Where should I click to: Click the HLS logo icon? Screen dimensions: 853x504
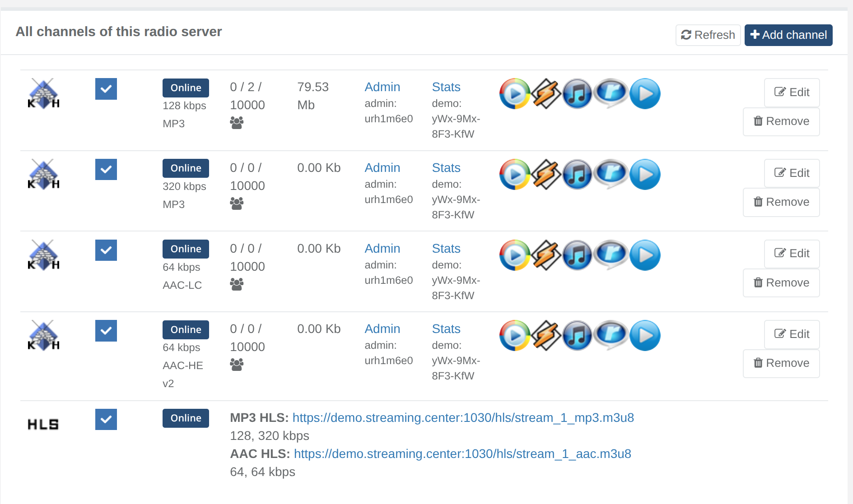(x=43, y=424)
